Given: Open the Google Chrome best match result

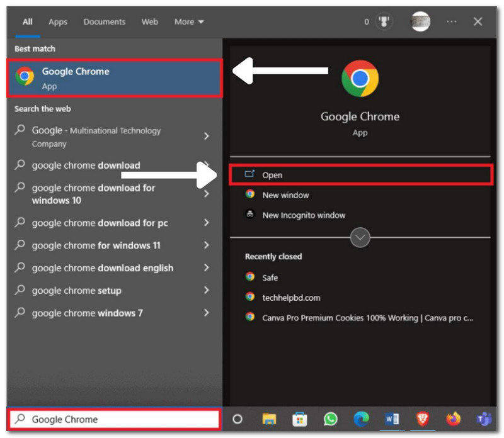Looking at the screenshot, I should pos(115,78).
